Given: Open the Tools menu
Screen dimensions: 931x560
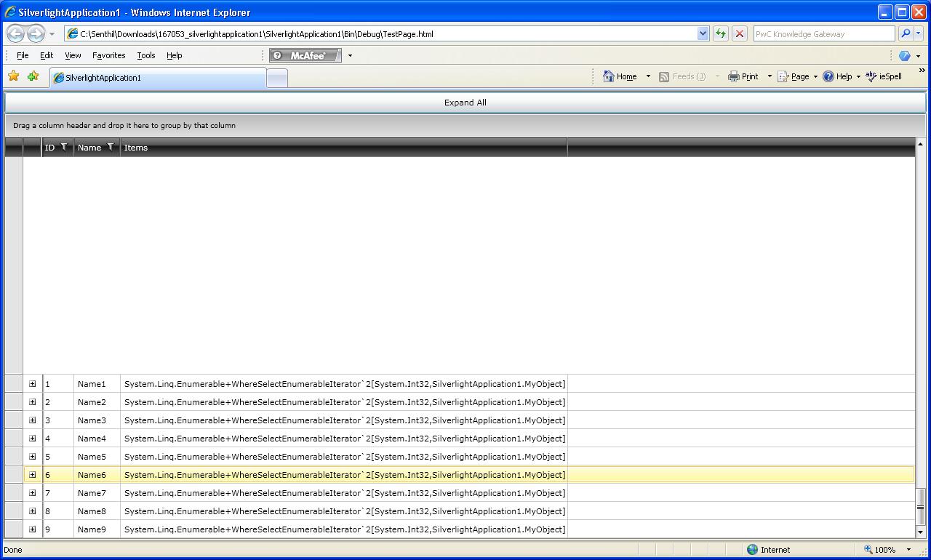Looking at the screenshot, I should [145, 55].
